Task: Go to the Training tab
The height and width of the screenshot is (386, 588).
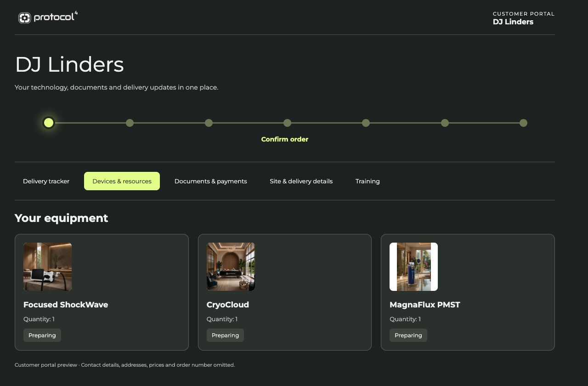Action: click(x=367, y=181)
